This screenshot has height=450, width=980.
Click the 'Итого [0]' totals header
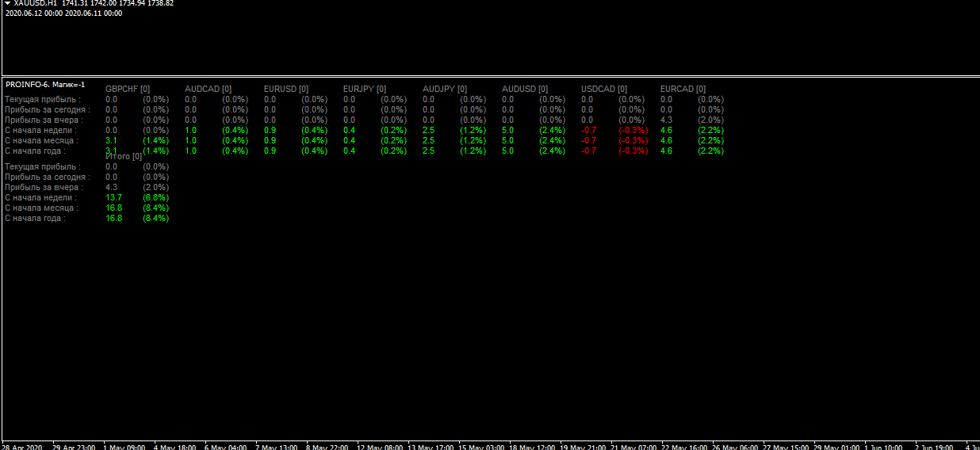(124, 157)
